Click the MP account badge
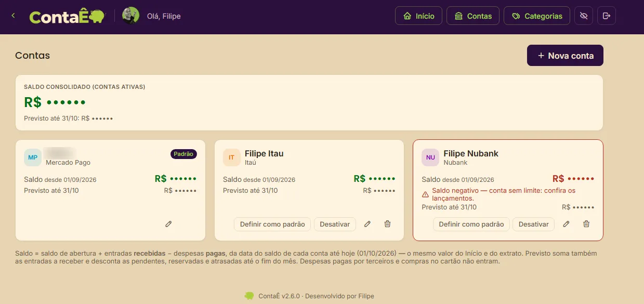 click(33, 157)
